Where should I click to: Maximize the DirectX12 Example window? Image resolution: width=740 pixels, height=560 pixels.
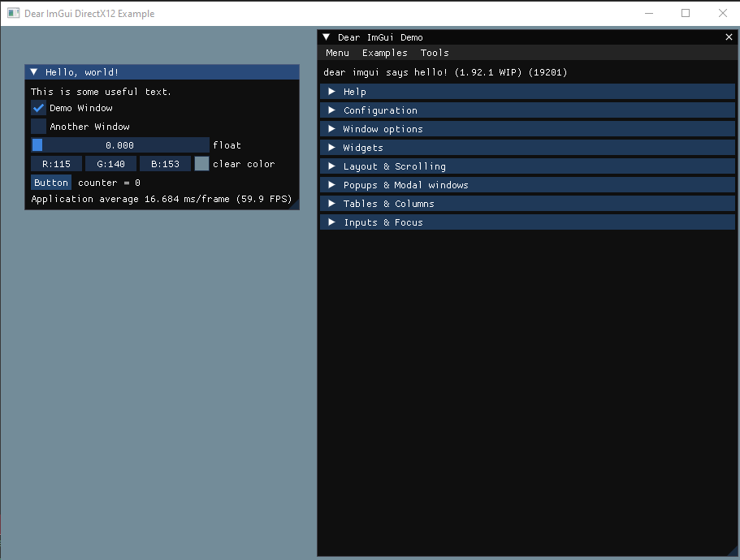pyautogui.click(x=686, y=13)
